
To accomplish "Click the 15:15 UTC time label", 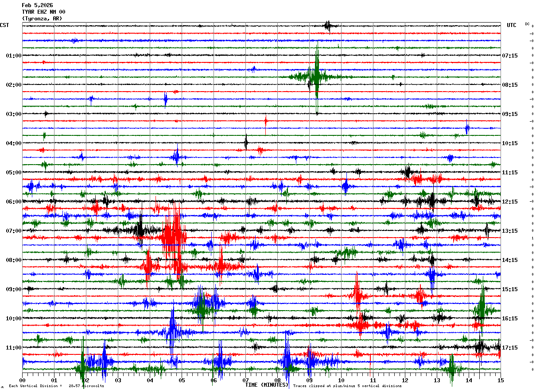I will click(x=510, y=289).
